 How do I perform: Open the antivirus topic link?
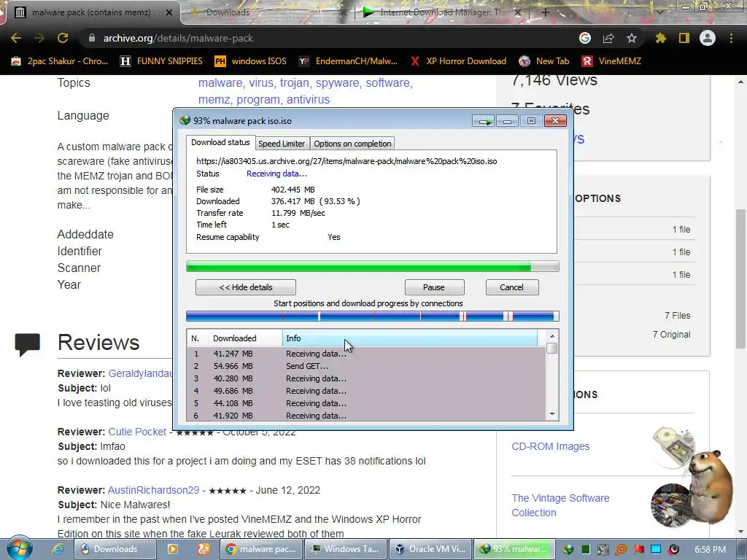pyautogui.click(x=308, y=99)
